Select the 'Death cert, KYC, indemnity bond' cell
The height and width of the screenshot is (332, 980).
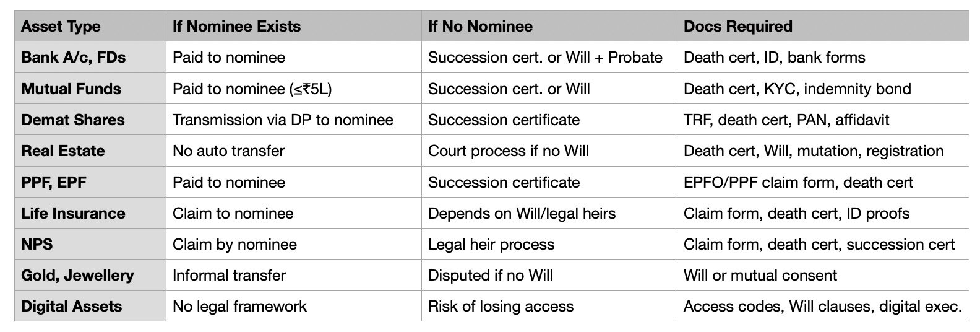point(797,89)
